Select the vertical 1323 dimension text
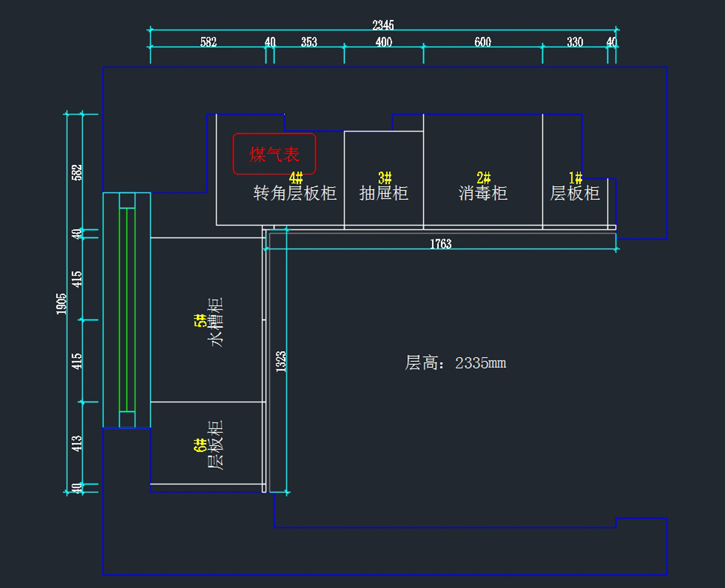 [281, 361]
